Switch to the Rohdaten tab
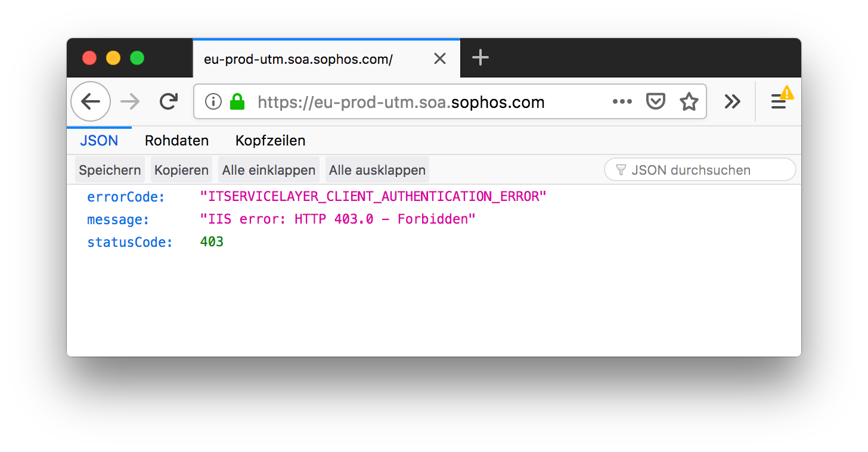Viewport: 868px width, 452px height. 176,141
